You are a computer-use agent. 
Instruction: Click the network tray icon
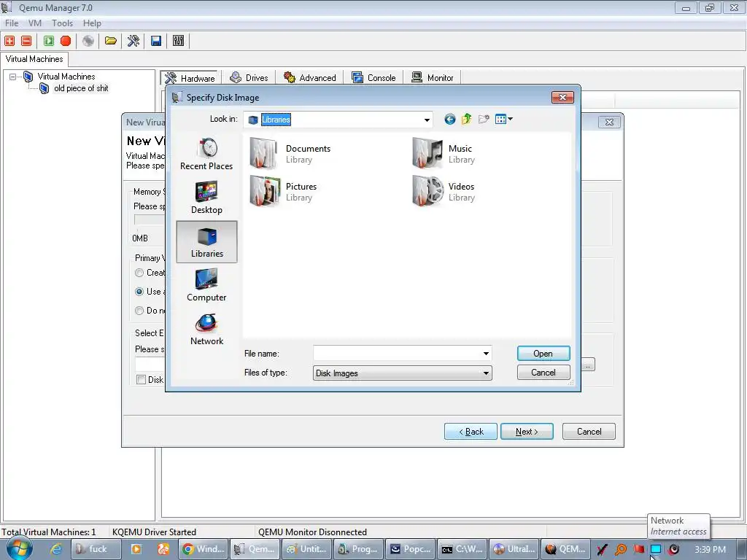point(656,550)
